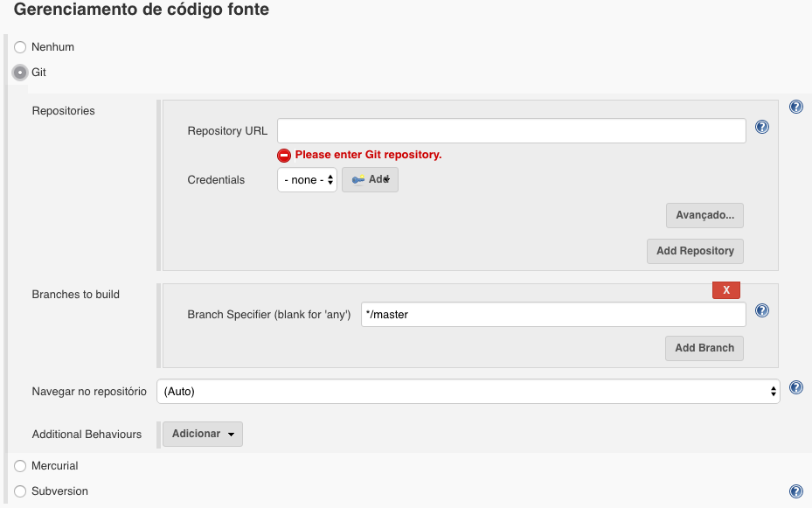Select the Git radio button

20,73
